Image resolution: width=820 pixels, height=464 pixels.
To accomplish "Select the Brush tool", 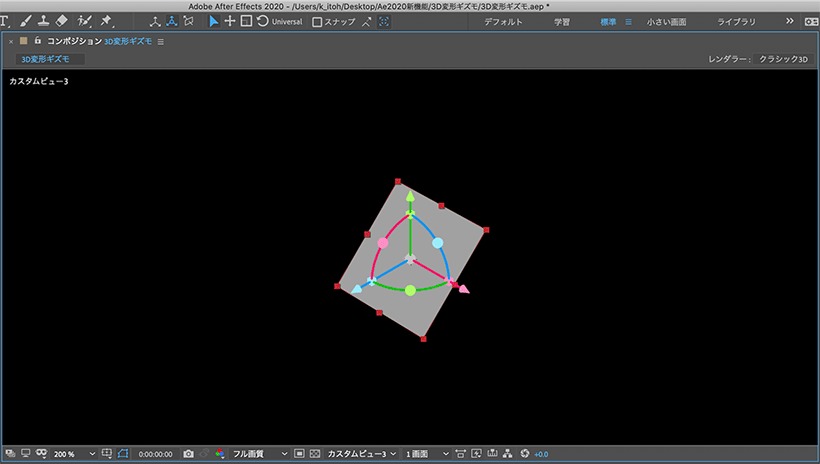I will pyautogui.click(x=25, y=21).
